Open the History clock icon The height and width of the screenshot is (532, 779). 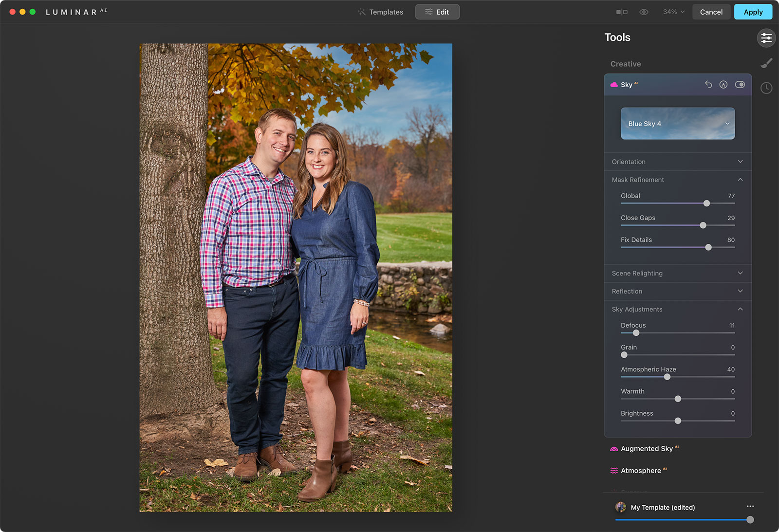[x=766, y=88]
